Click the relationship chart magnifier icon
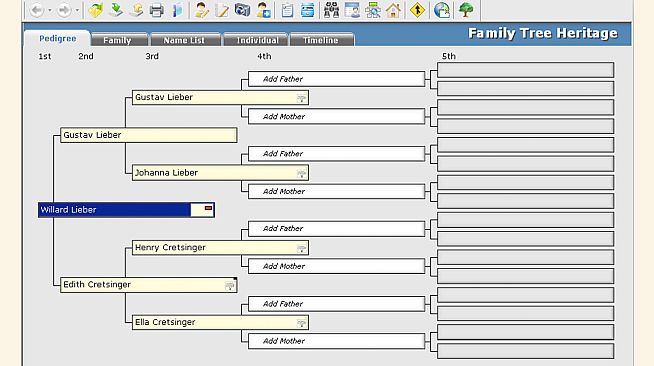Image resolution: width=654 pixels, height=366 pixels. (x=372, y=10)
